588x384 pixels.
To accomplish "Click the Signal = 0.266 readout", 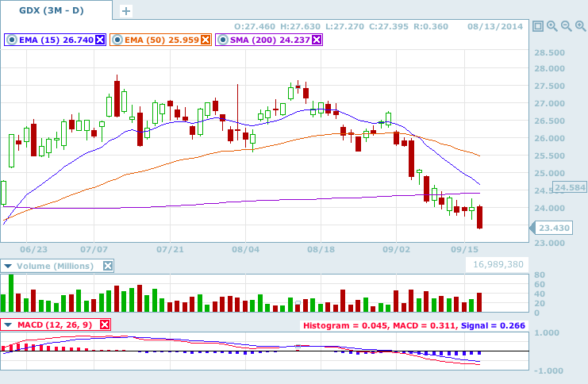I will pos(493,325).
